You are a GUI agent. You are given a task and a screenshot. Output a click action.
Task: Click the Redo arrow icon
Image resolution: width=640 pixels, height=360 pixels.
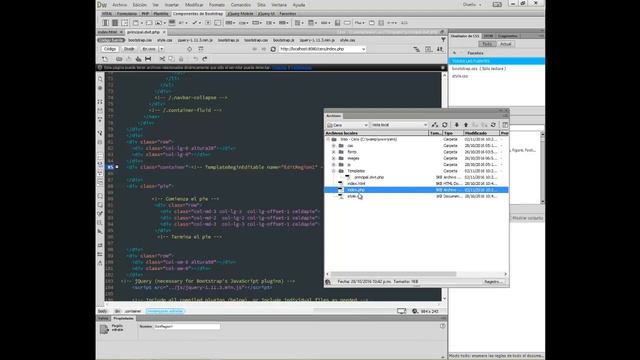(x=205, y=59)
